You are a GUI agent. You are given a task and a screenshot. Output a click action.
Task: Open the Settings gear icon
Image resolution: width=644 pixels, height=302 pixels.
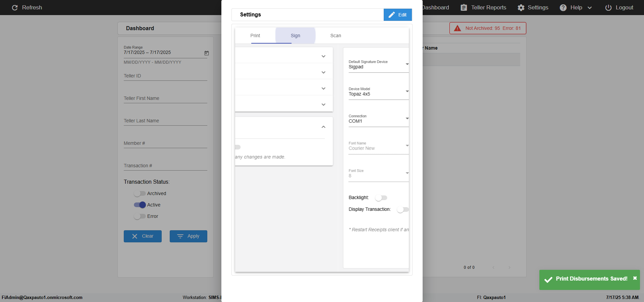pos(521,7)
